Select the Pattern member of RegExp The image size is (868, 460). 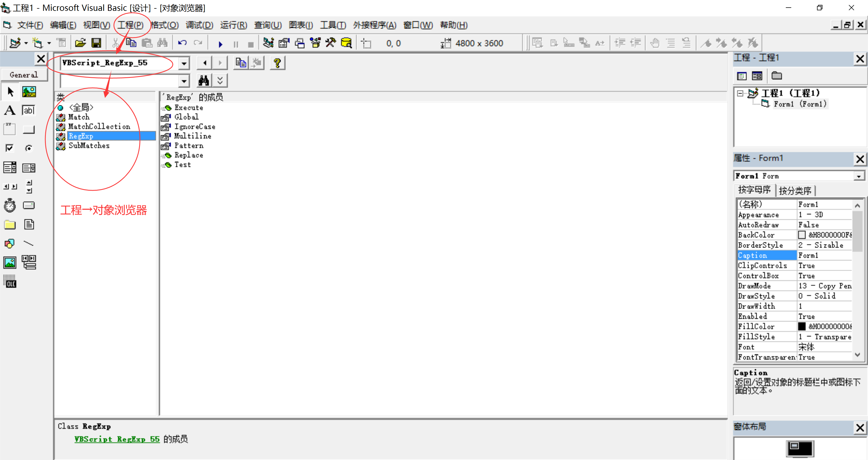189,146
